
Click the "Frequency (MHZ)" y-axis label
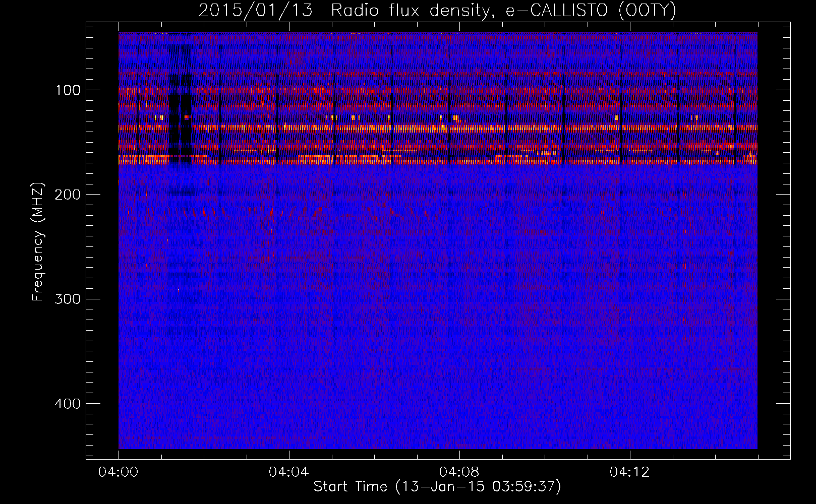(x=38, y=241)
